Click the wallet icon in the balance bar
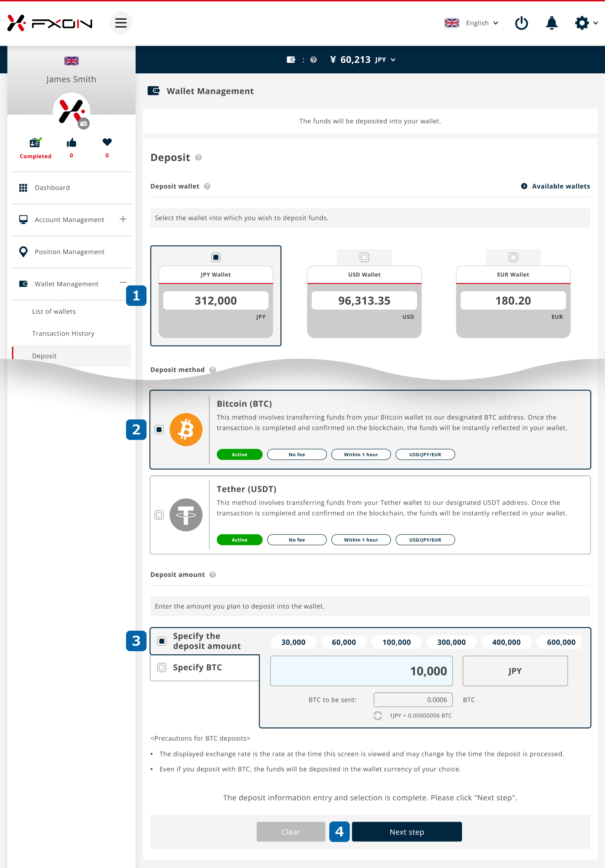605x868 pixels. (291, 60)
